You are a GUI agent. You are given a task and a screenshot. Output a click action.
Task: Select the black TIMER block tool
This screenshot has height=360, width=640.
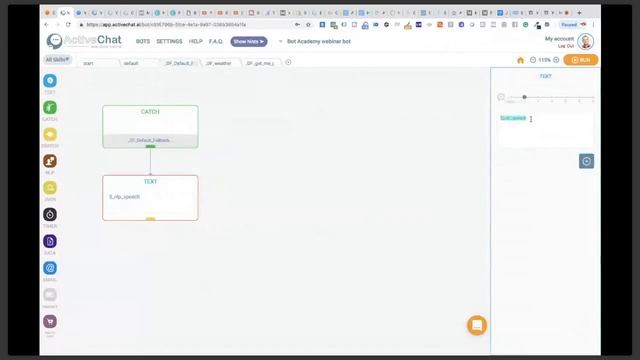coord(50,215)
